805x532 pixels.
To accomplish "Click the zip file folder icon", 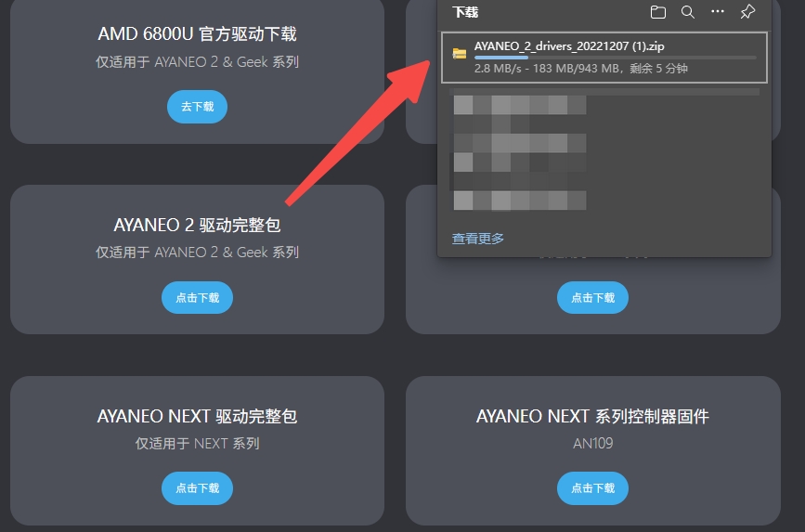I will click(460, 54).
